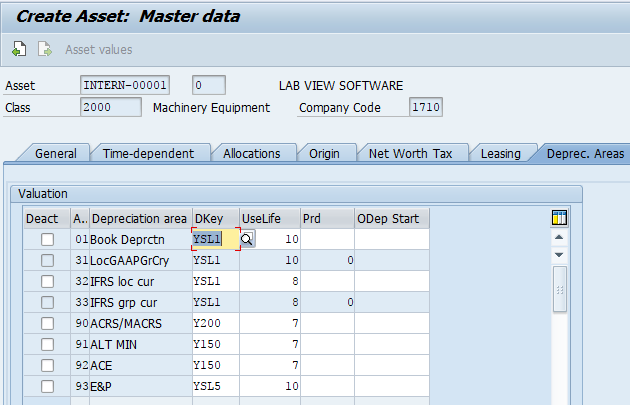
Task: Click the DKey field for ALT MIN row
Action: [214, 344]
